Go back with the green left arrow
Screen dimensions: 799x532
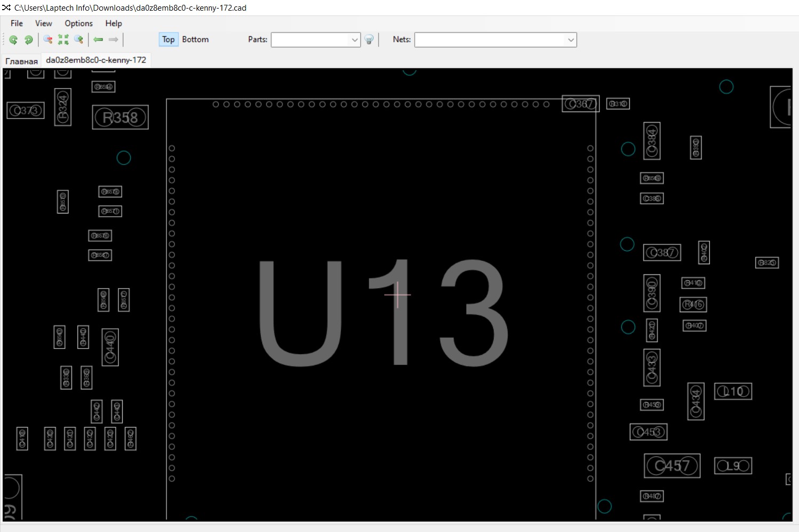tap(98, 39)
